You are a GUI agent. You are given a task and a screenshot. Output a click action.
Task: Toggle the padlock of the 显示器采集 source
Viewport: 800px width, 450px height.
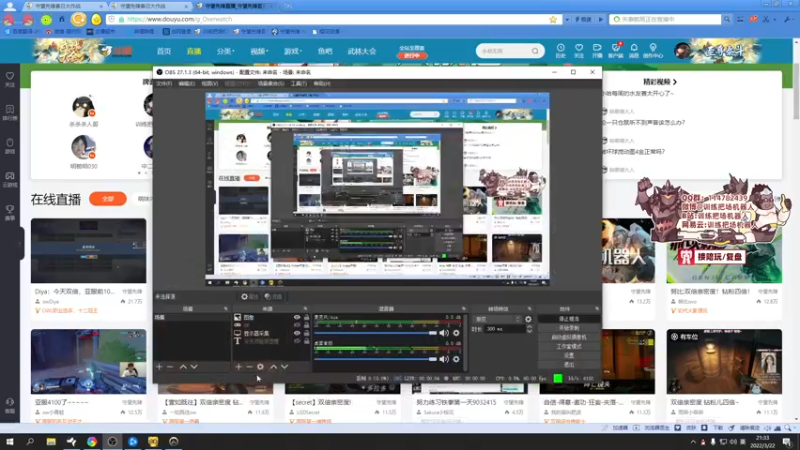307,333
